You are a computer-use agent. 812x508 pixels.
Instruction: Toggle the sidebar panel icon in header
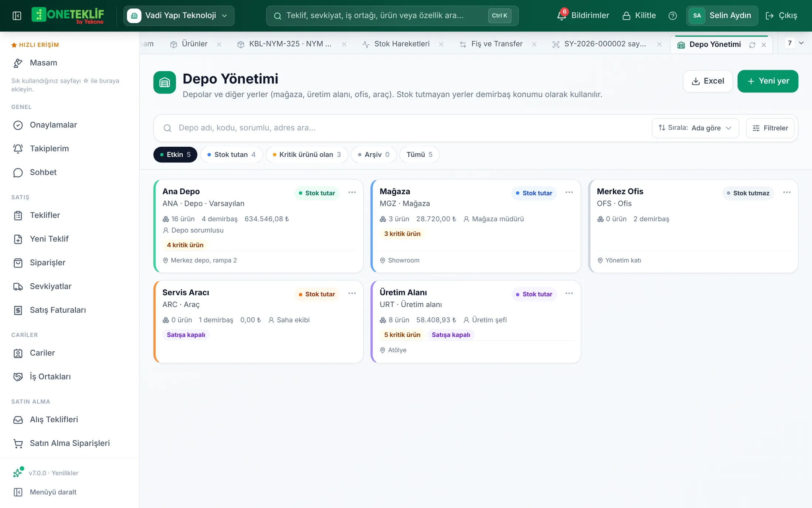click(x=17, y=16)
